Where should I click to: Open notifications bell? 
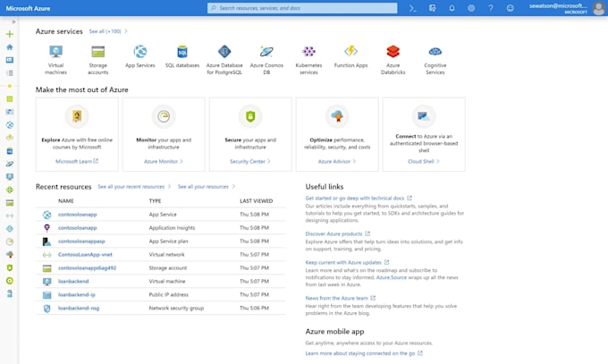tap(452, 8)
